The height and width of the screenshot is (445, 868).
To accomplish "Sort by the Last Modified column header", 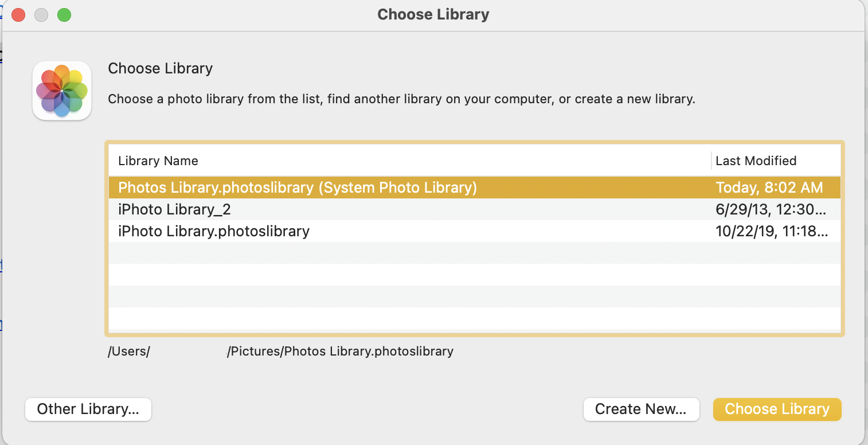I will click(x=756, y=161).
